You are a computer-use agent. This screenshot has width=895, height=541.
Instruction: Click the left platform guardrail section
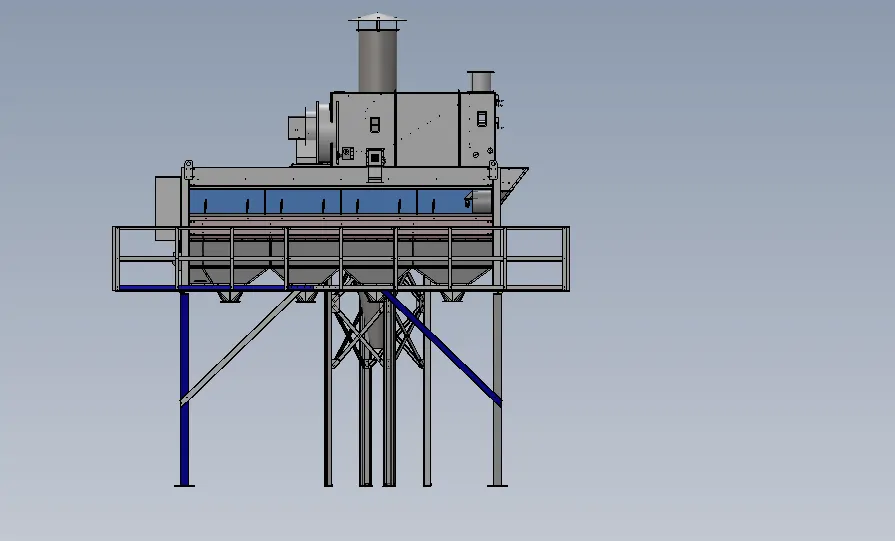(147, 258)
